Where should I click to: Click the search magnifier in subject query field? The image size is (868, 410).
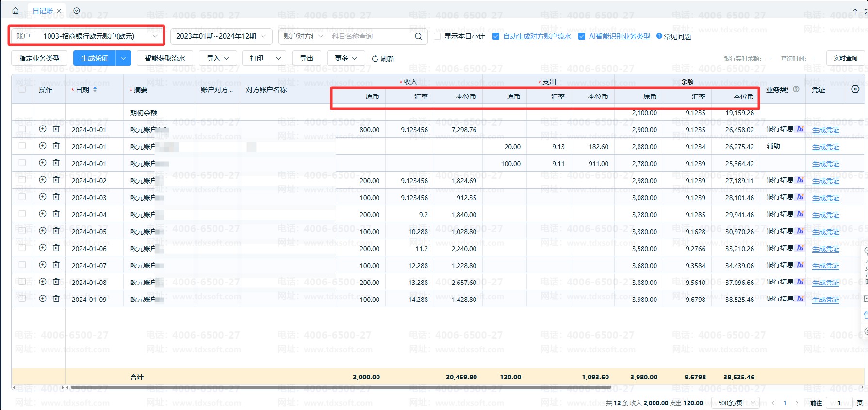[418, 36]
